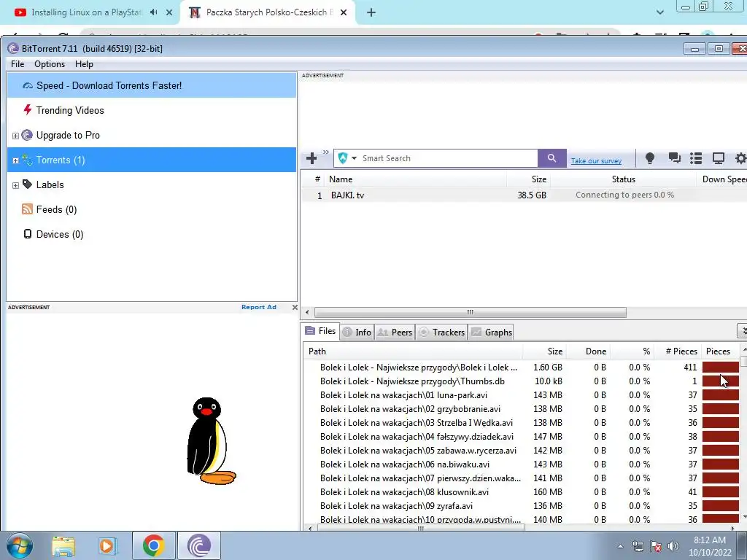
Task: Open search provider dropdown arrow
Action: tap(354, 158)
